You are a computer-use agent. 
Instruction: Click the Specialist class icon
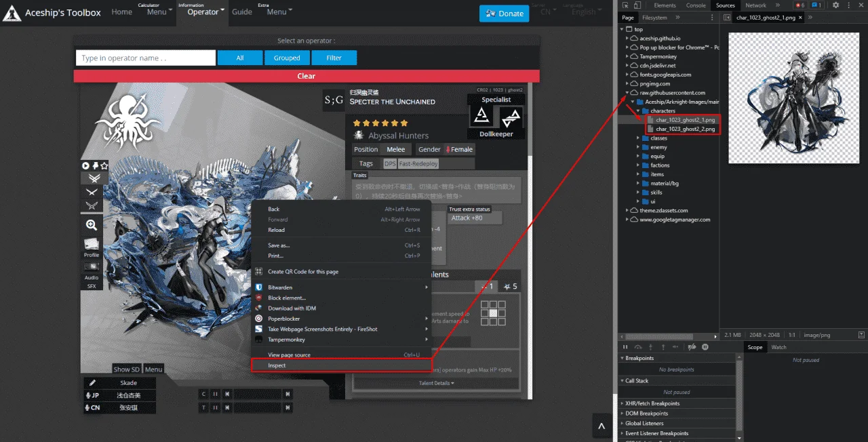[483, 116]
